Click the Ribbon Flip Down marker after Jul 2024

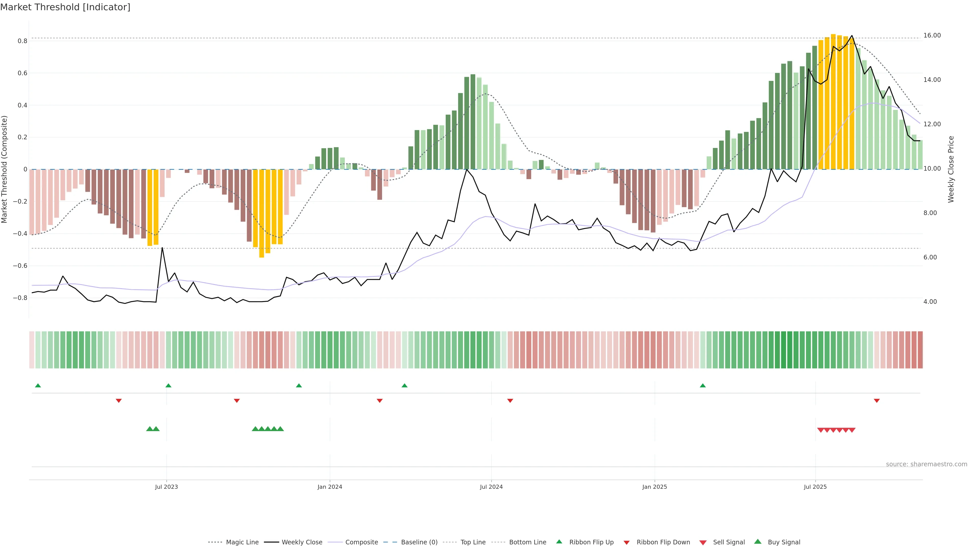pos(510,400)
